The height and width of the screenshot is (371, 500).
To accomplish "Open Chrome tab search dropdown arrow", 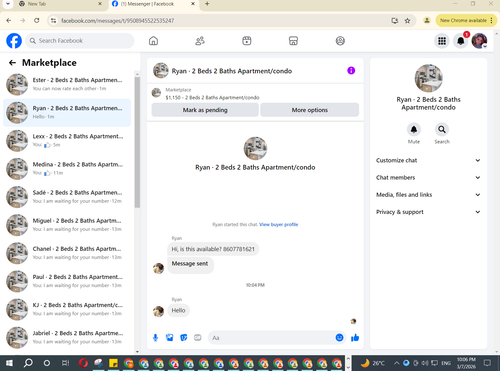I will (8, 4).
